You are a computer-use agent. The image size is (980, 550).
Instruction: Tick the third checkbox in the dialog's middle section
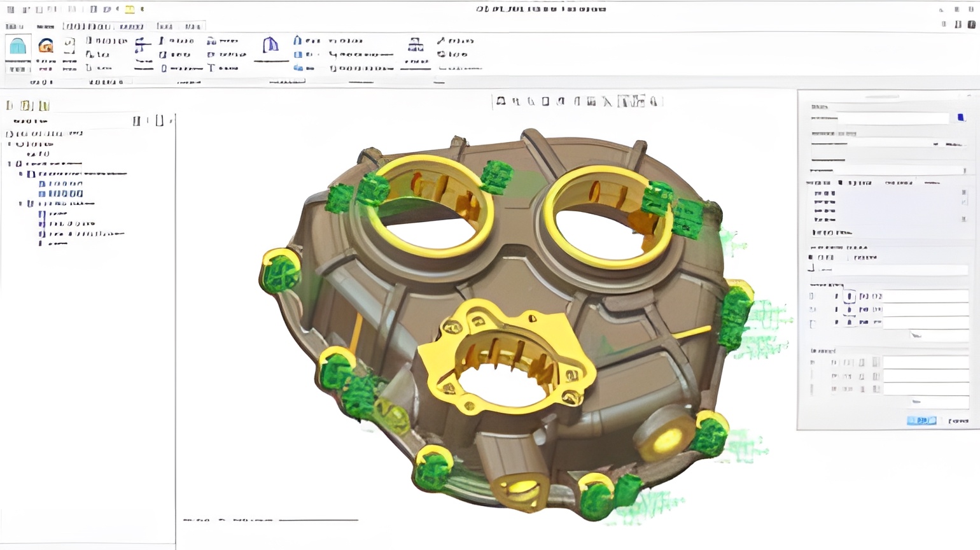[813, 323]
